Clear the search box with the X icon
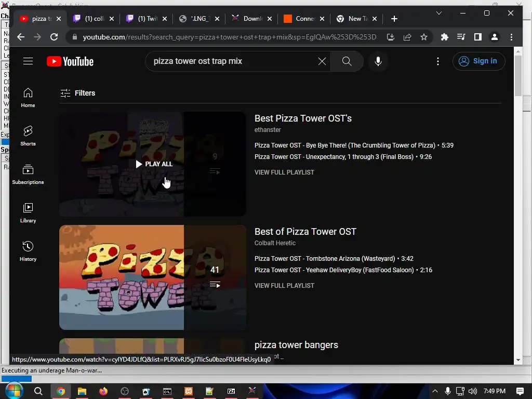The image size is (532, 399). coord(322,61)
